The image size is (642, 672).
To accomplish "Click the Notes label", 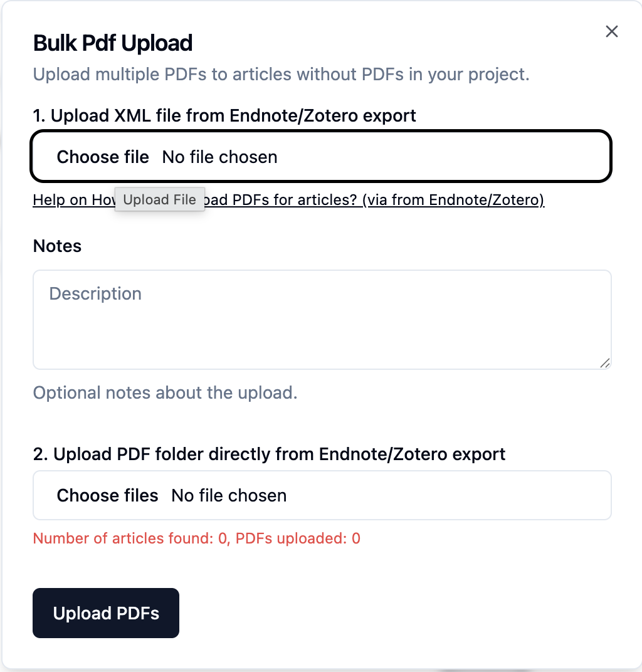I will coord(57,246).
